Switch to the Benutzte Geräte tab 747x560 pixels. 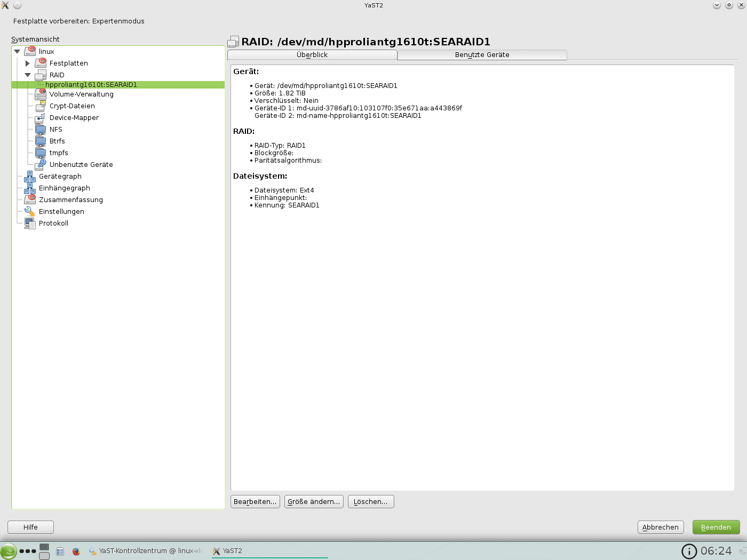point(482,54)
